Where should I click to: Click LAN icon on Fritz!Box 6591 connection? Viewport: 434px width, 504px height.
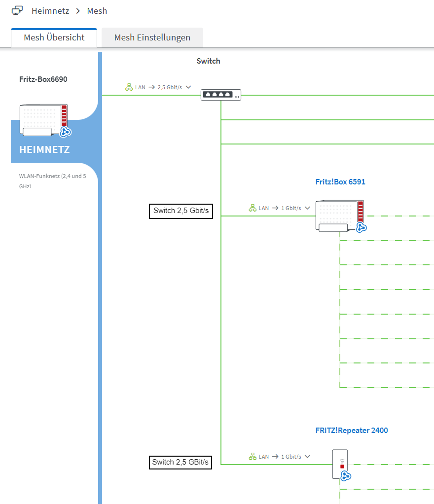tap(253, 208)
